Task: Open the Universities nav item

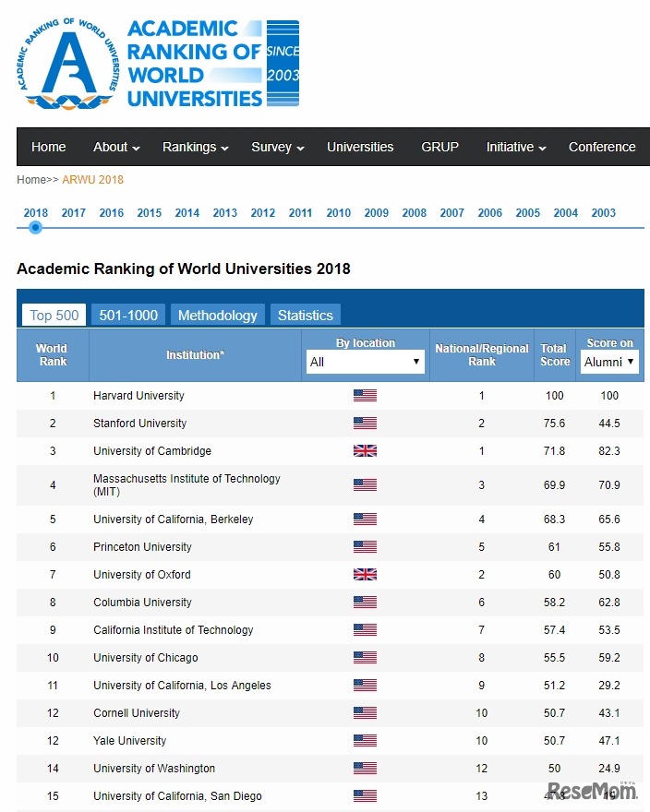Action: [x=360, y=147]
